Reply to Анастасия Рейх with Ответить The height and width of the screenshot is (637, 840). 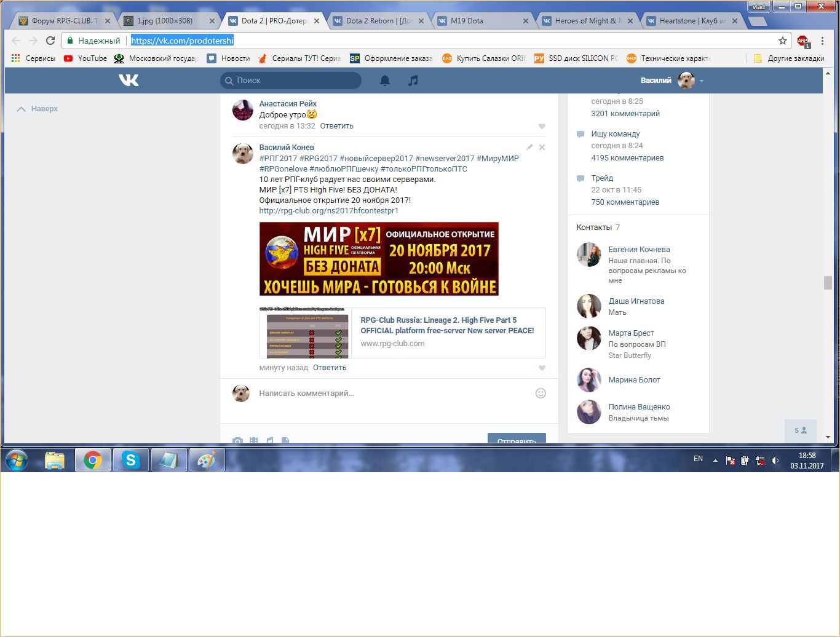tap(337, 126)
